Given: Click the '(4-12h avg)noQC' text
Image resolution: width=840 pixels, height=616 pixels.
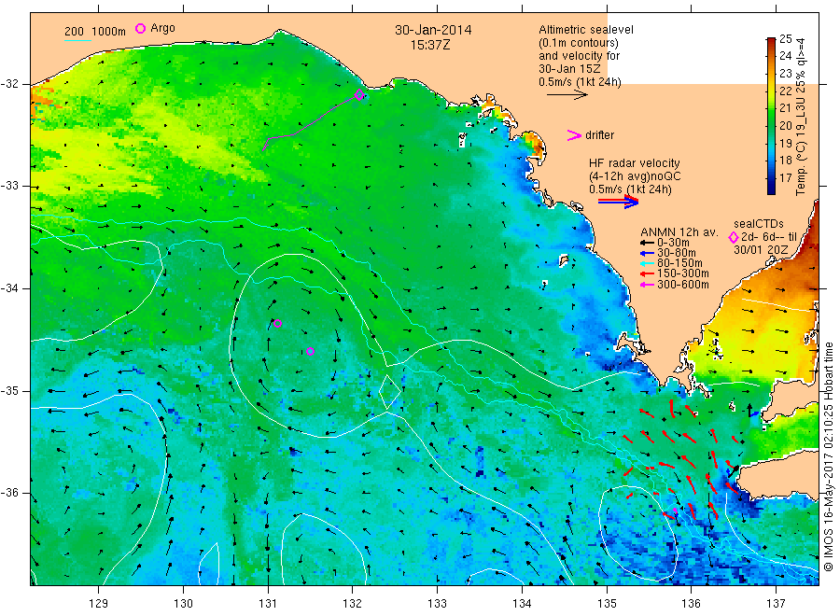Looking at the screenshot, I should (x=635, y=176).
